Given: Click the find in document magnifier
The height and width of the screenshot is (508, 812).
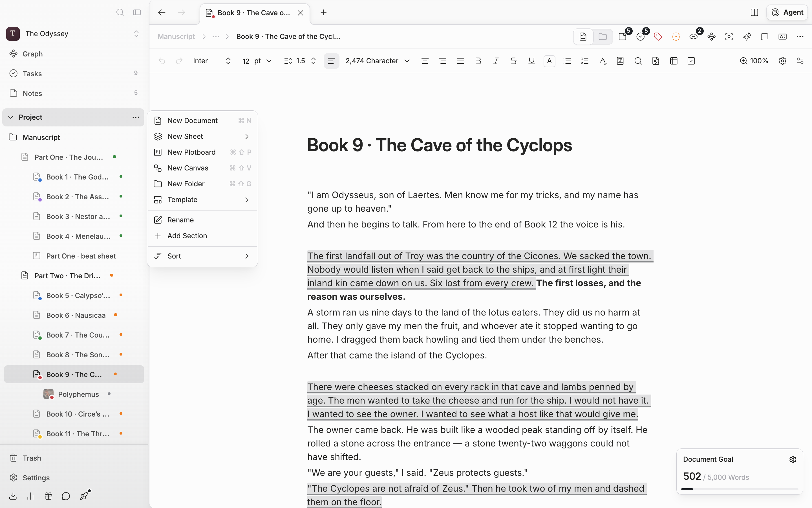Looking at the screenshot, I should pyautogui.click(x=638, y=61).
